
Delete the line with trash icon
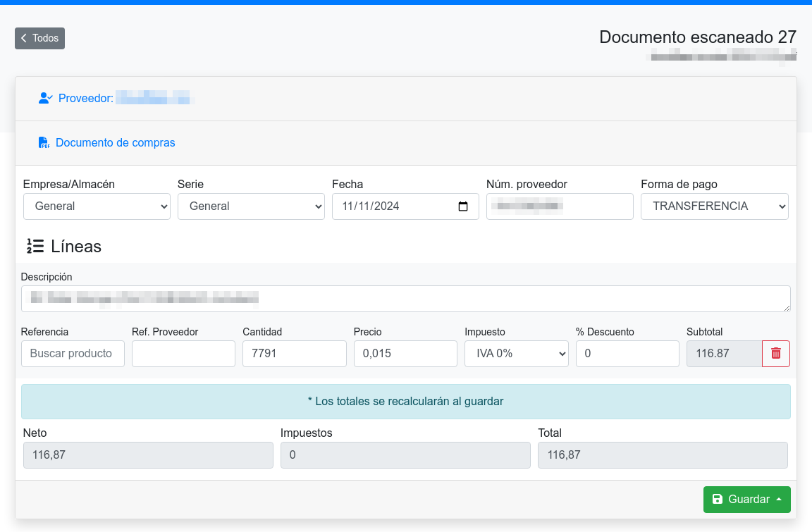tap(776, 354)
